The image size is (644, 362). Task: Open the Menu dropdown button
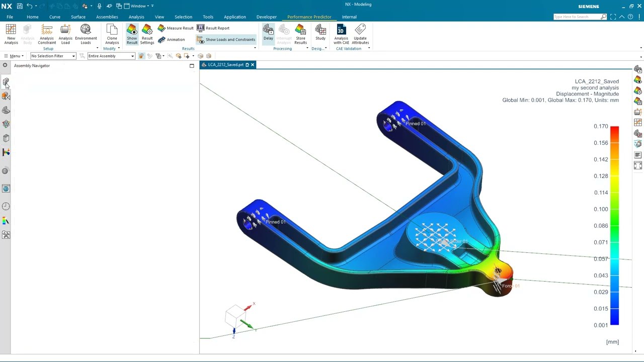14,56
